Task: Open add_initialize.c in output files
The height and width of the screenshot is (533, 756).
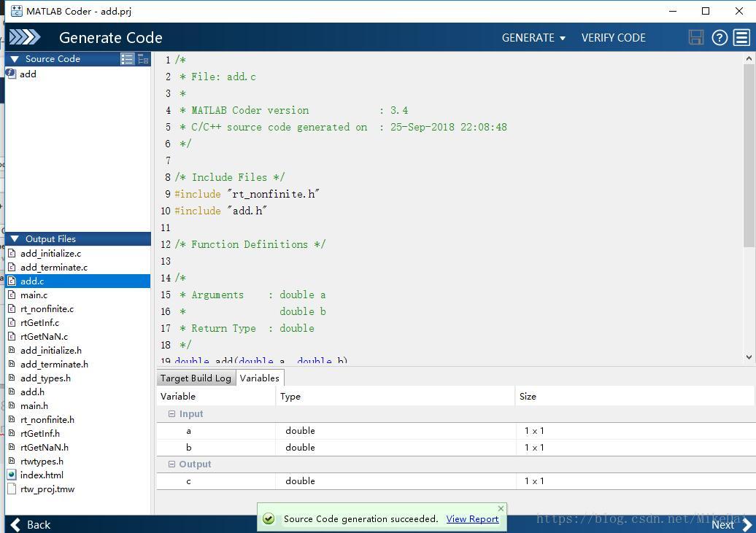Action: 50,253
